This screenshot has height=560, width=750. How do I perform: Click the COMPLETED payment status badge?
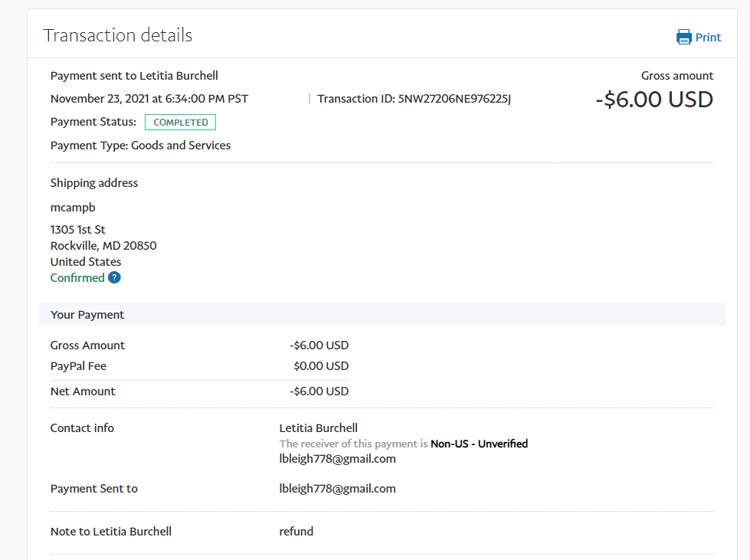180,123
